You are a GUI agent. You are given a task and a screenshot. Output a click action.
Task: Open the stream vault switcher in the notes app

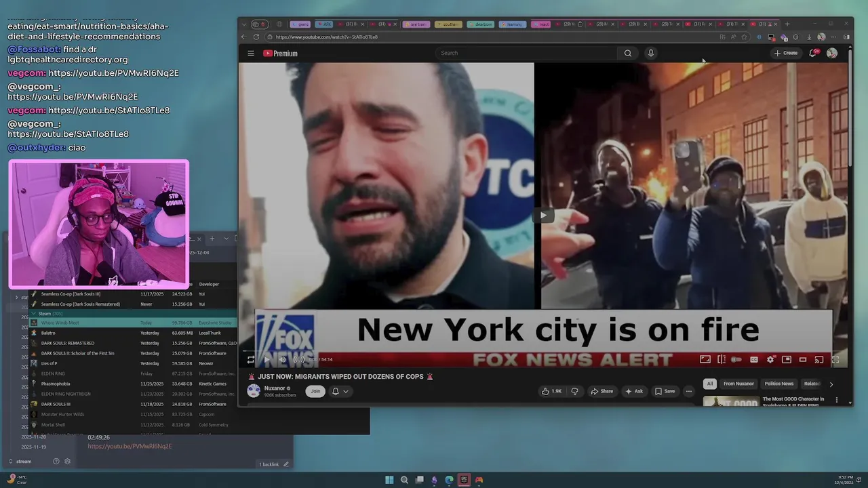tap(20, 462)
